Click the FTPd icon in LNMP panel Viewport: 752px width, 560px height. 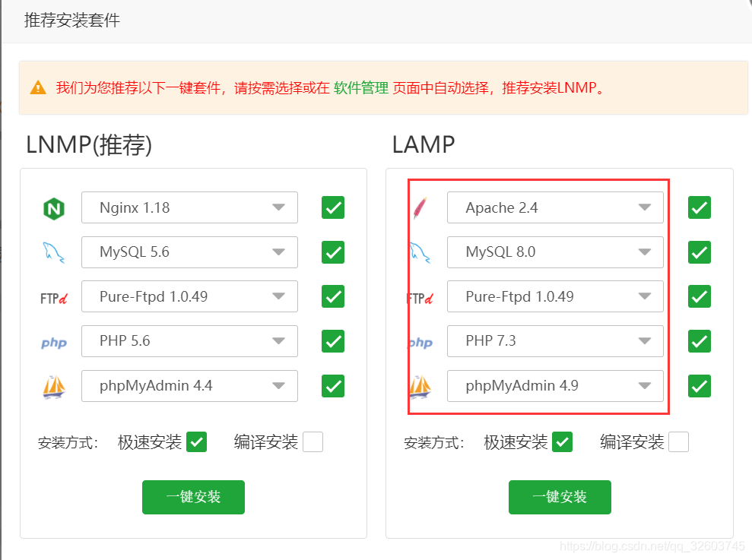tap(54, 298)
